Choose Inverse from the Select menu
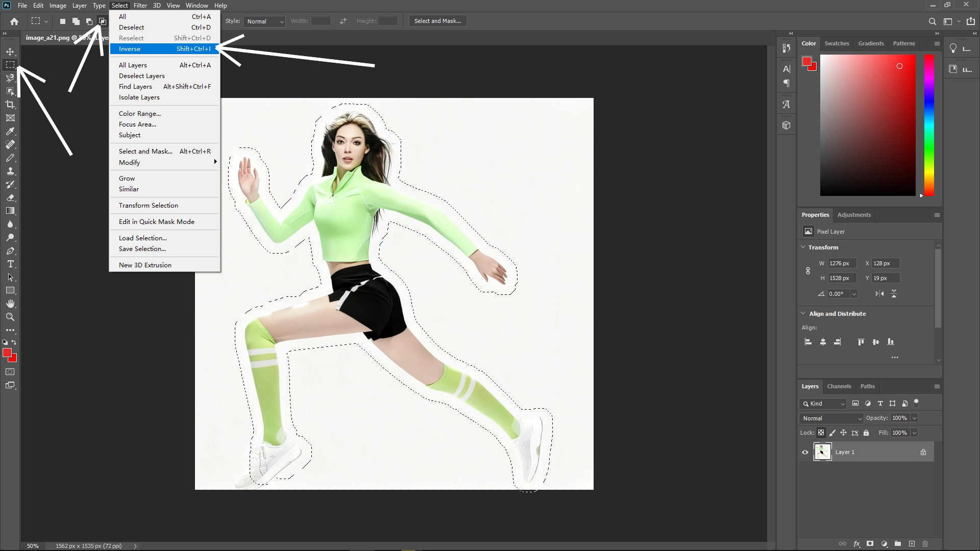This screenshot has width=980, height=551. [x=129, y=48]
